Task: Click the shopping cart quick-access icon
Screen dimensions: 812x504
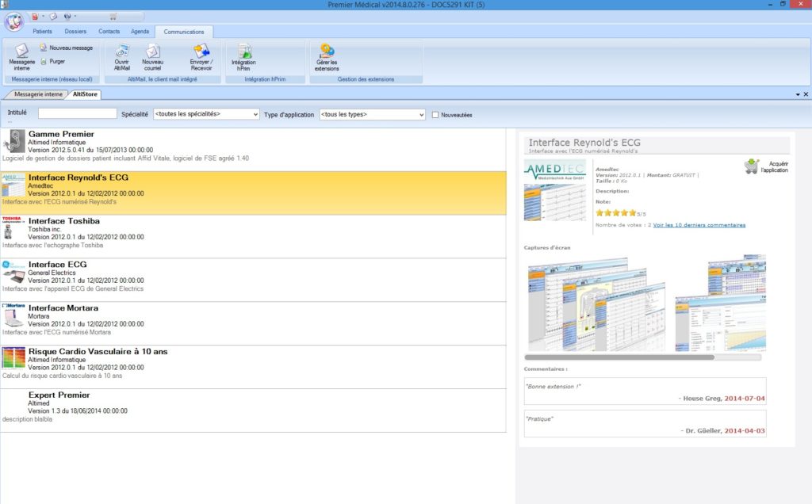Action: click(x=113, y=17)
